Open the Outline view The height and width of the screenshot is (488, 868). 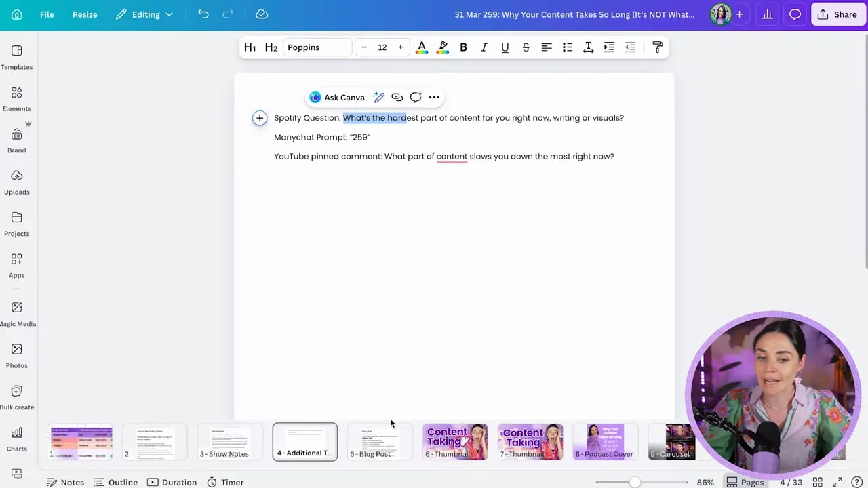point(116,483)
